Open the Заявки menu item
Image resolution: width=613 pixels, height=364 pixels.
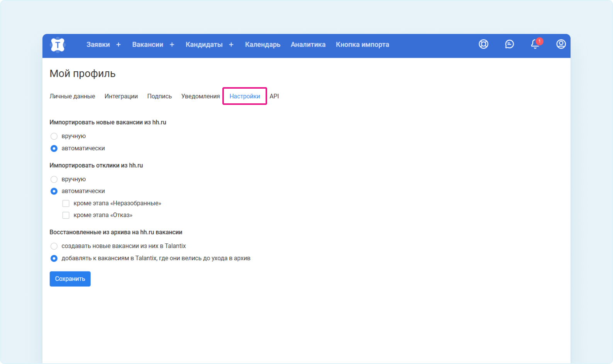click(x=98, y=45)
